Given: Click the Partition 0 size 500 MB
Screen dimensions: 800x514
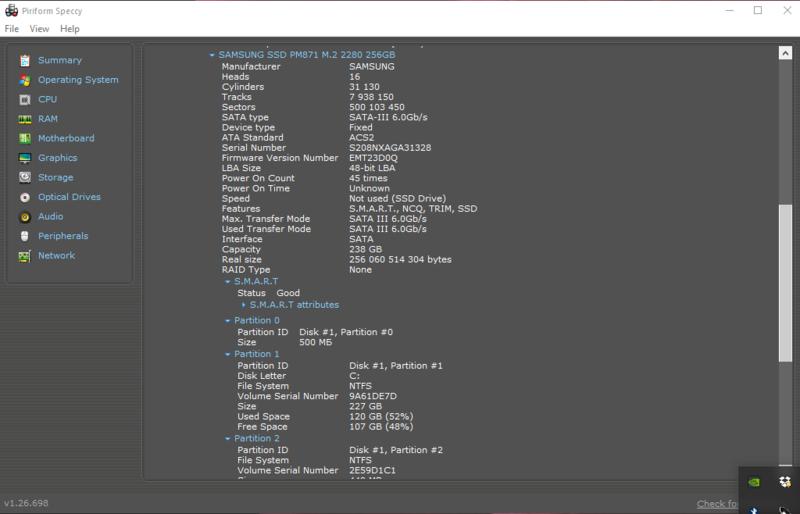Looking at the screenshot, I should [315, 342].
